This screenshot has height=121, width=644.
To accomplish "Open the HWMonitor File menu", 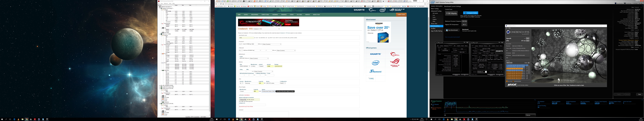I will click(159, 4).
